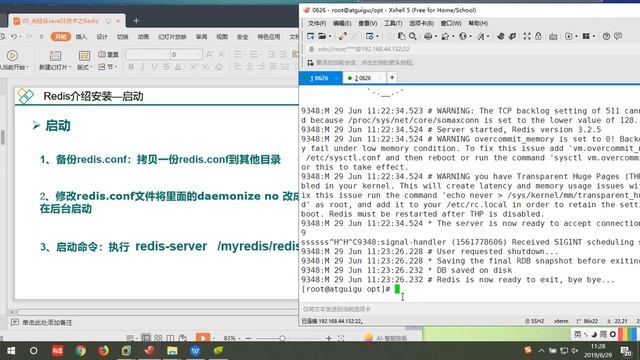Click Chrome icon in taskbar
This screenshot has height=360, width=640.
pos(80,351)
